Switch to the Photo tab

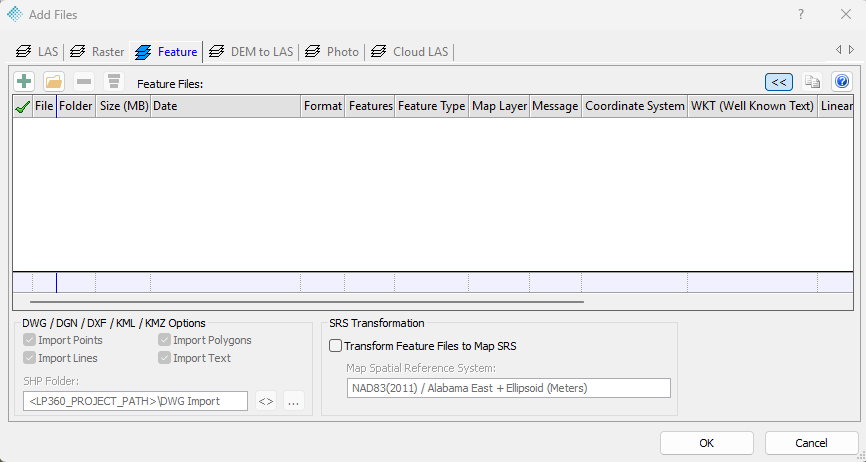coord(332,52)
